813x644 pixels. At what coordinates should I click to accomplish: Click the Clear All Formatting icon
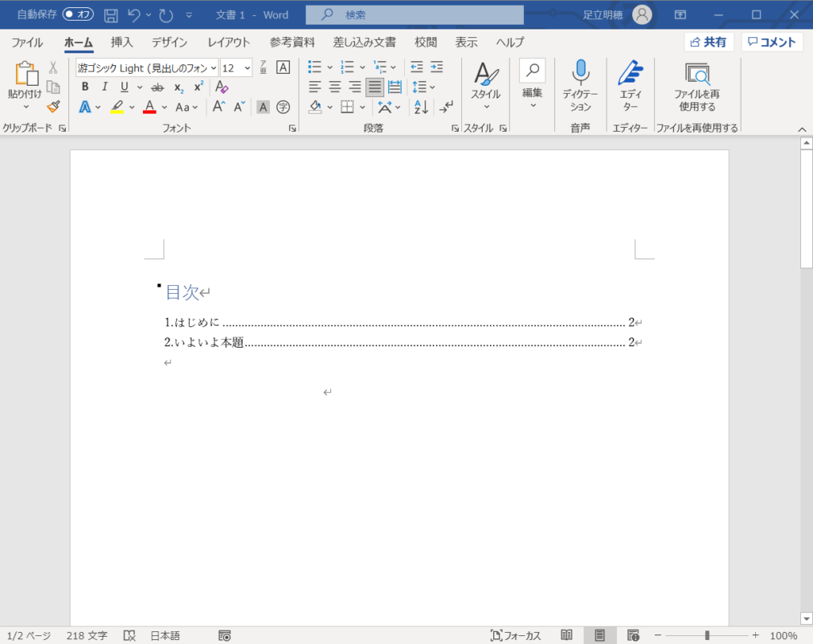(x=222, y=87)
